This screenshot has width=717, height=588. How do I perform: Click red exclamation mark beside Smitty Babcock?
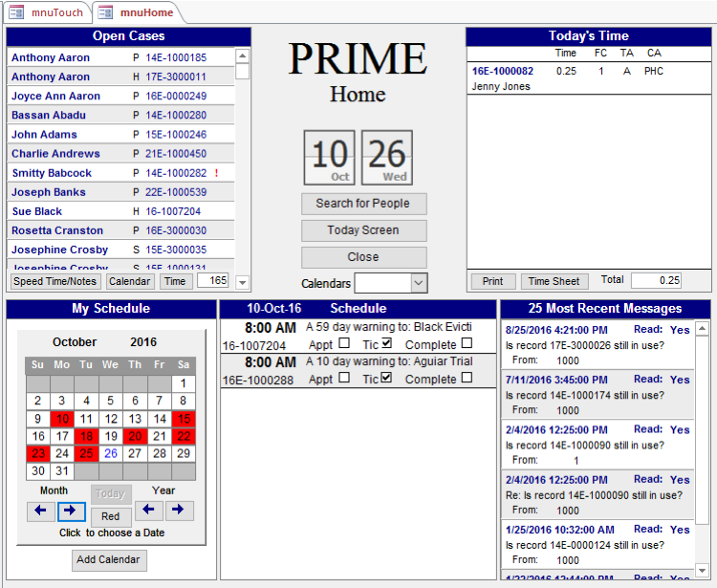coord(217,173)
